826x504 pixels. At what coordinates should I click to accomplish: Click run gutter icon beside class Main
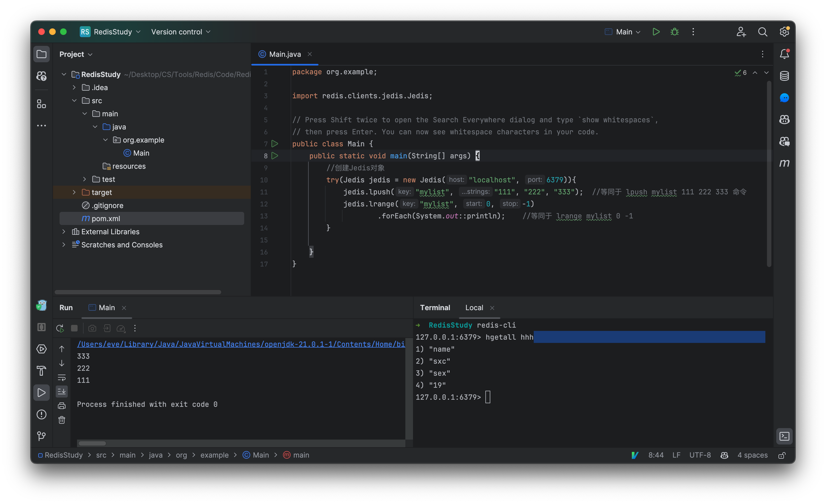(x=275, y=144)
